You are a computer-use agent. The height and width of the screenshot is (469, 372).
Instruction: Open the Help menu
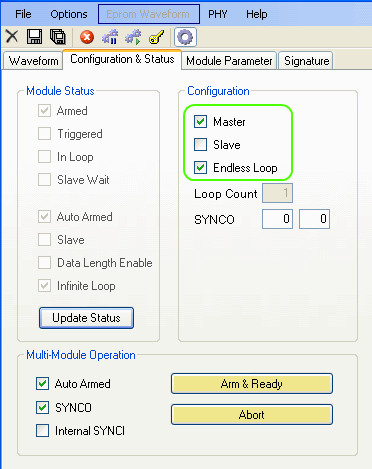(257, 14)
